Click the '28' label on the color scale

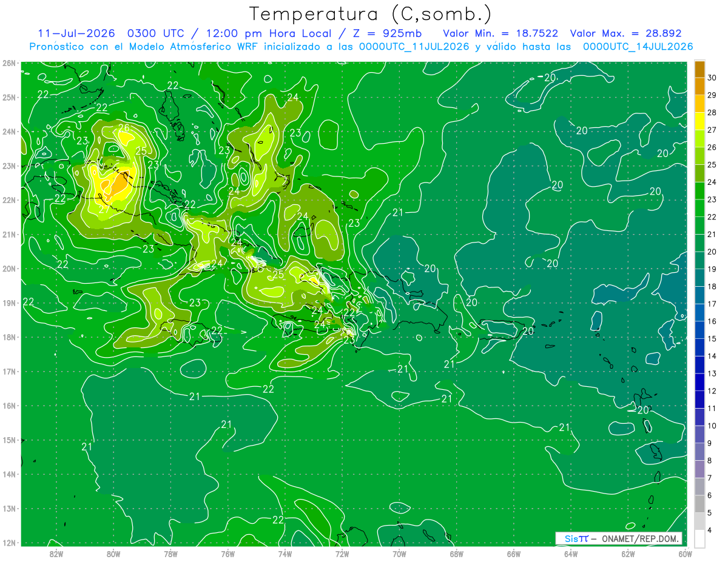(712, 113)
